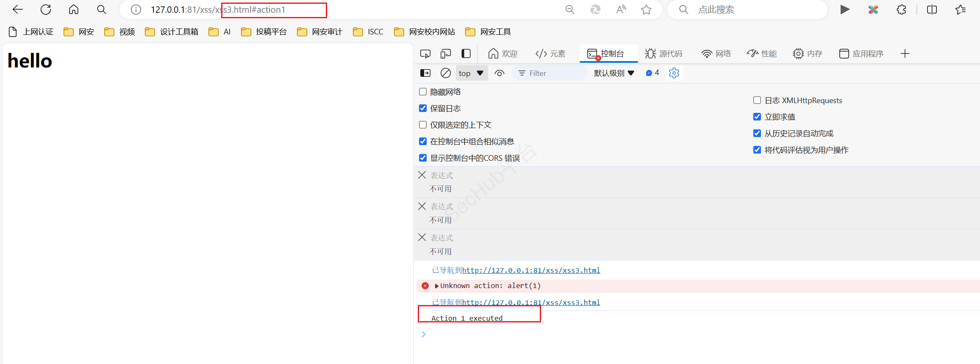The width and height of the screenshot is (980, 364).
Task: Open the 网安工具 bookmark folder
Action: pyautogui.click(x=488, y=32)
